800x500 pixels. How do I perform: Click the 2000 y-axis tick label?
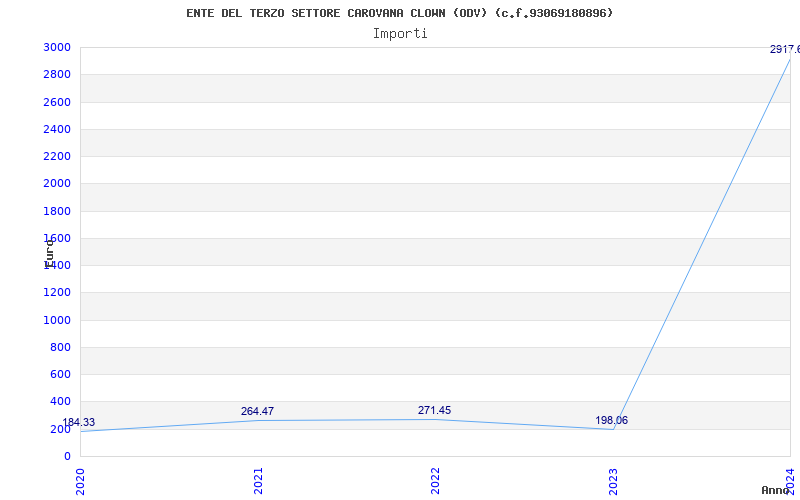(57, 184)
